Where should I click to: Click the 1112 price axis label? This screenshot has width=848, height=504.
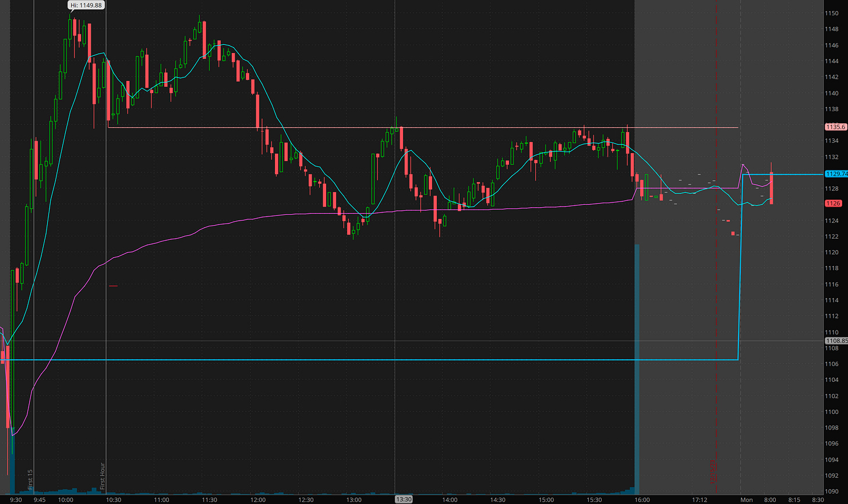(831, 316)
